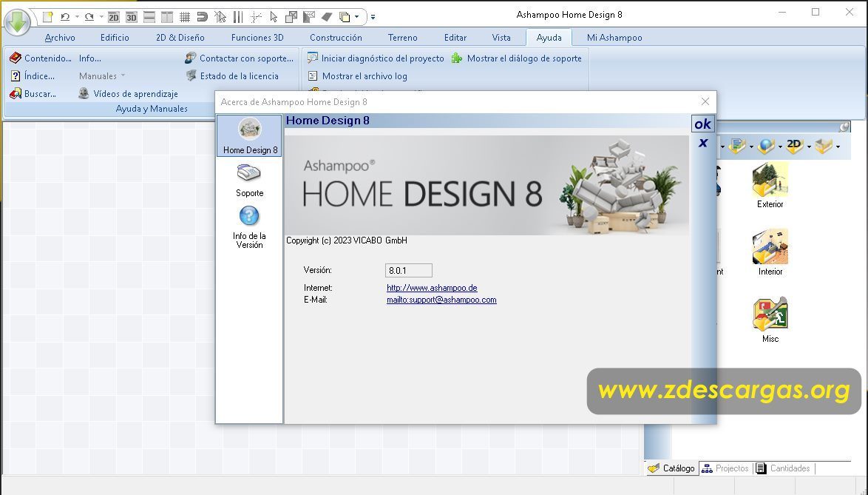Open the Interior catalog folder

tap(770, 252)
